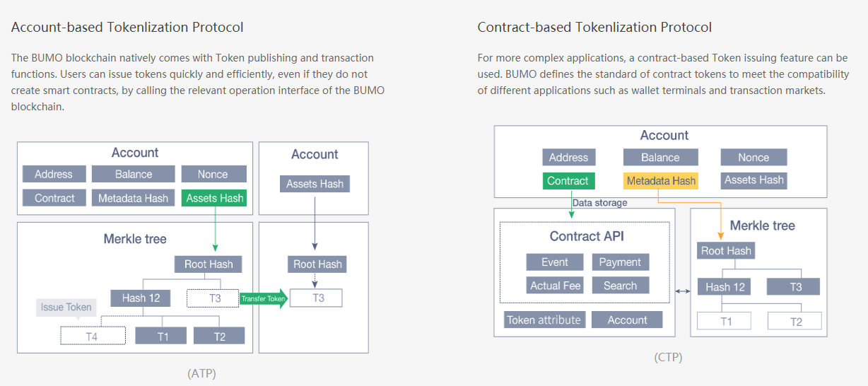
Task: Select the Token attribute box
Action: [544, 320]
